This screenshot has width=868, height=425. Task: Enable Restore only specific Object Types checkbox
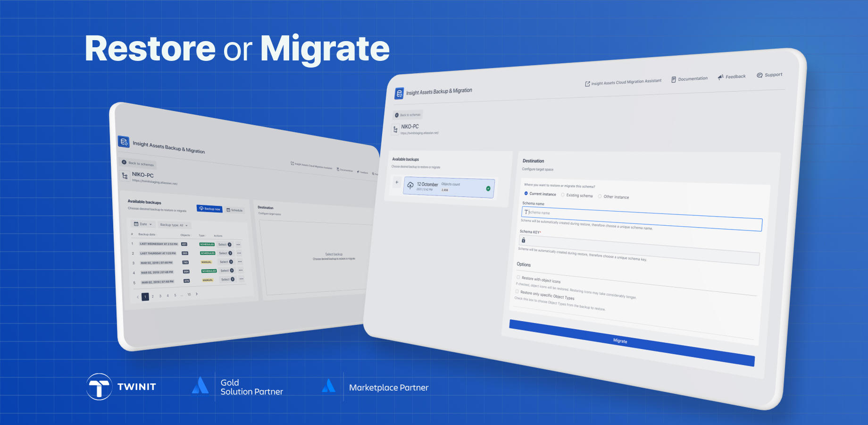click(x=517, y=291)
